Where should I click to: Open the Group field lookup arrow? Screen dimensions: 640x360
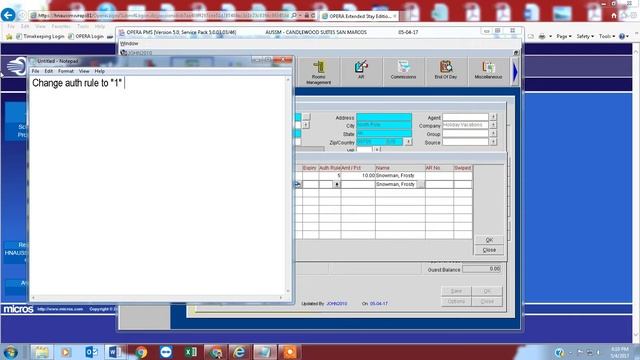(x=493, y=133)
